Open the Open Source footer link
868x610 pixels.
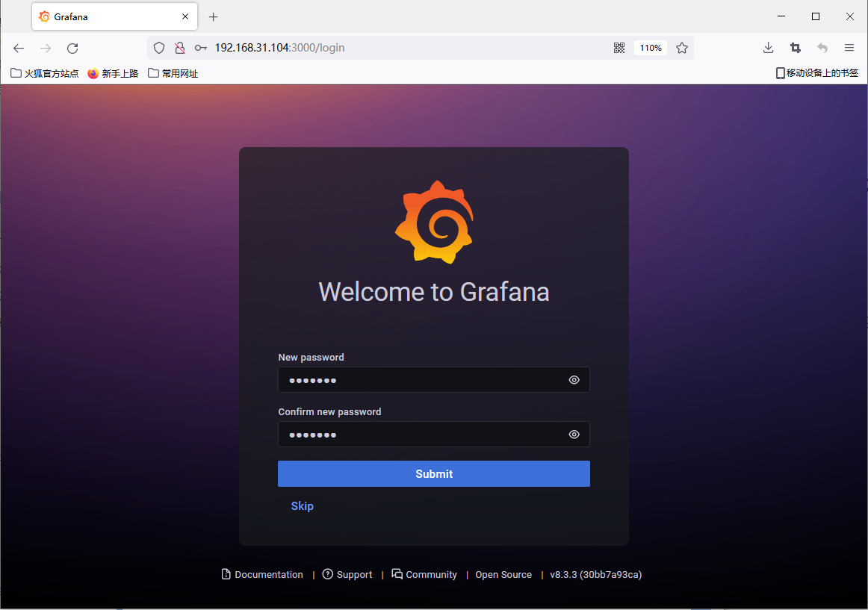pyautogui.click(x=503, y=575)
